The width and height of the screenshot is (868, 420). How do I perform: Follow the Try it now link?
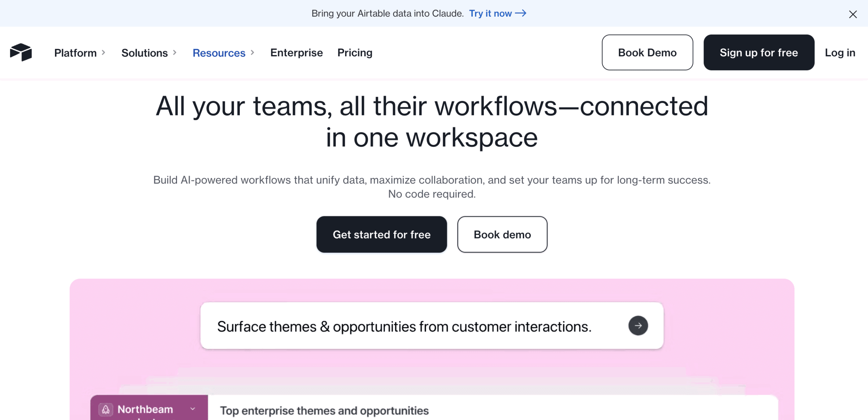click(490, 13)
